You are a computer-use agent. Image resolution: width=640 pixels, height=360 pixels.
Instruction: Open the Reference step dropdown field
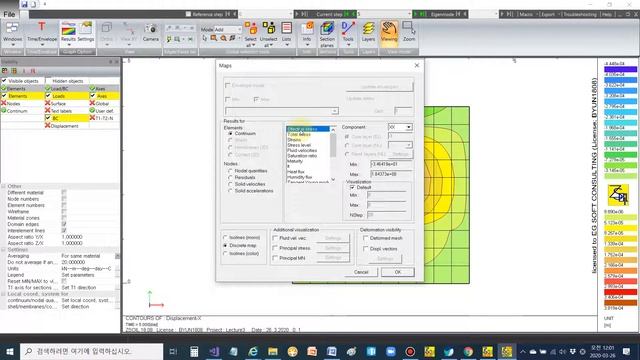pyautogui.click(x=265, y=14)
